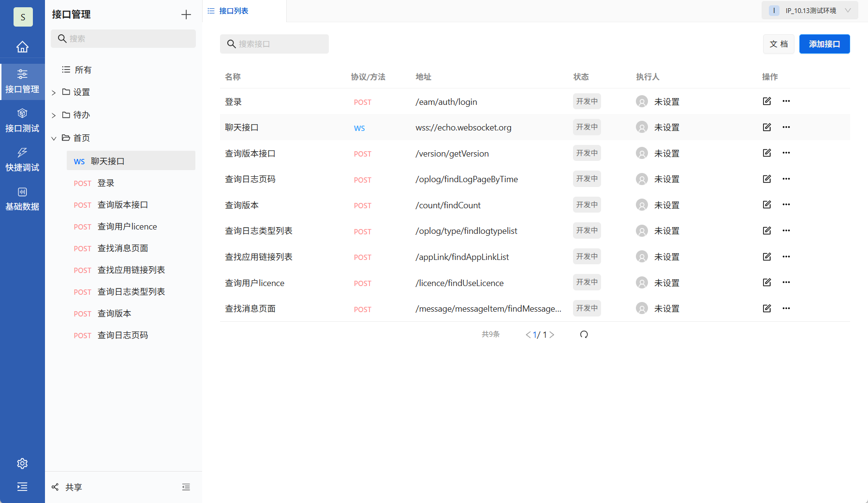Screen dimensions: 868x503
Task: Add new item with plus icon
Action: click(186, 14)
